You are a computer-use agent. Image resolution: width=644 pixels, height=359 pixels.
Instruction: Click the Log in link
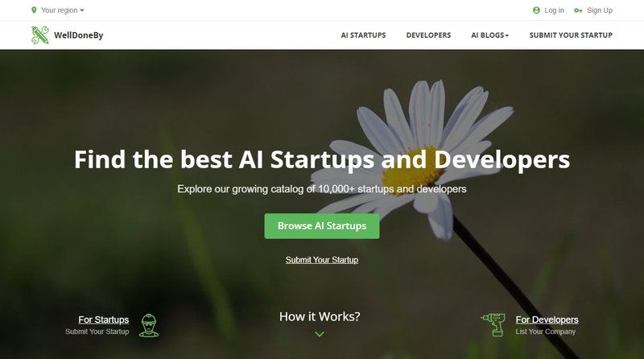point(554,10)
